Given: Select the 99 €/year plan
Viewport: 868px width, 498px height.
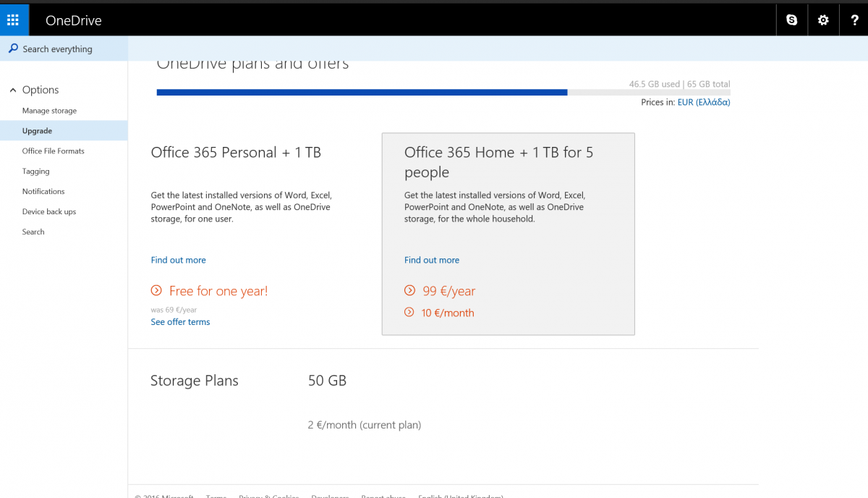Looking at the screenshot, I should (449, 291).
